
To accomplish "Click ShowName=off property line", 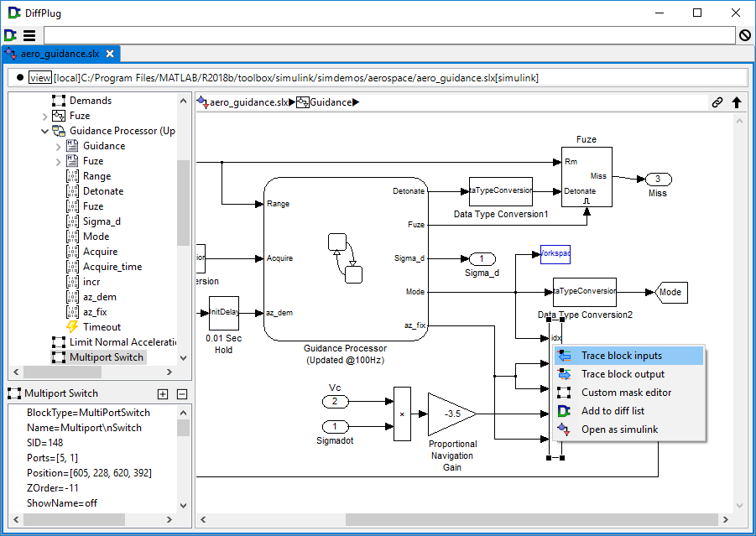I will [x=62, y=503].
